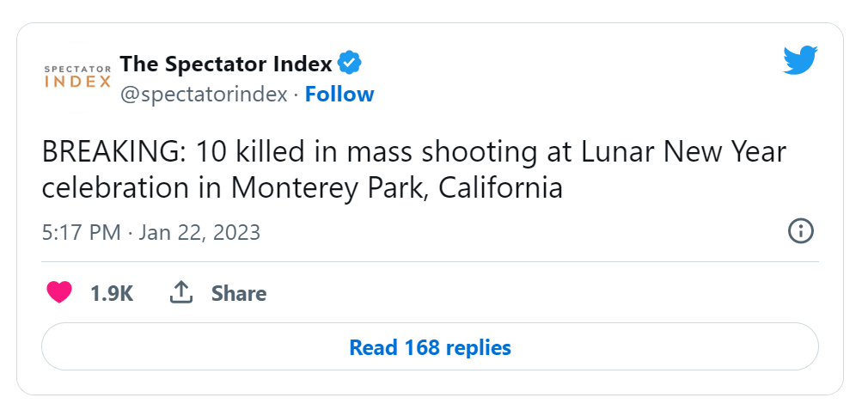Click the word BREAKING in the tweet

(108, 153)
